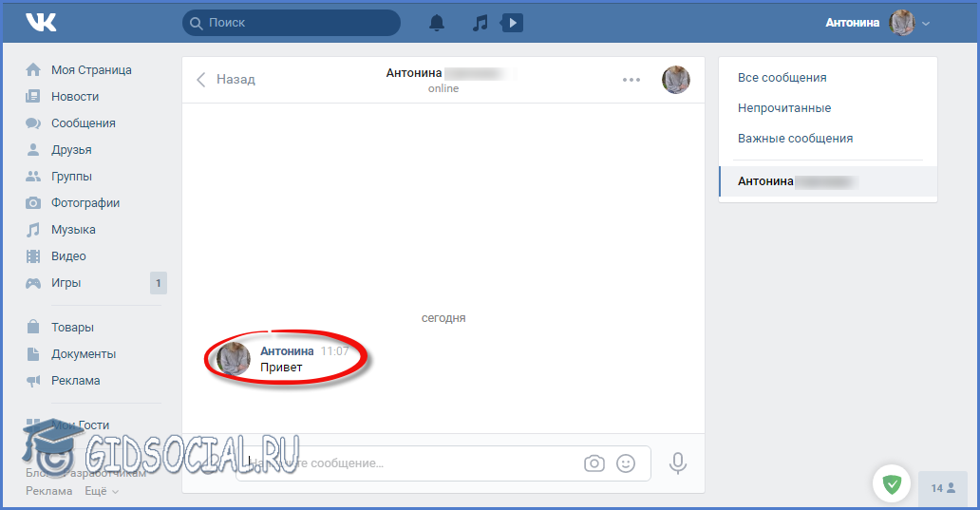Open sender name Антонина on message
The height and width of the screenshot is (510, 980).
click(287, 351)
